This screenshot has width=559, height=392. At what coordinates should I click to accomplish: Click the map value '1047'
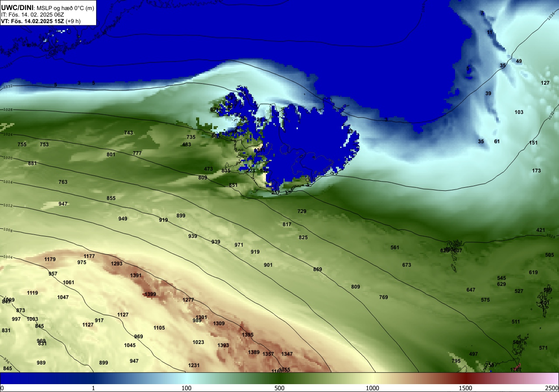click(x=63, y=297)
